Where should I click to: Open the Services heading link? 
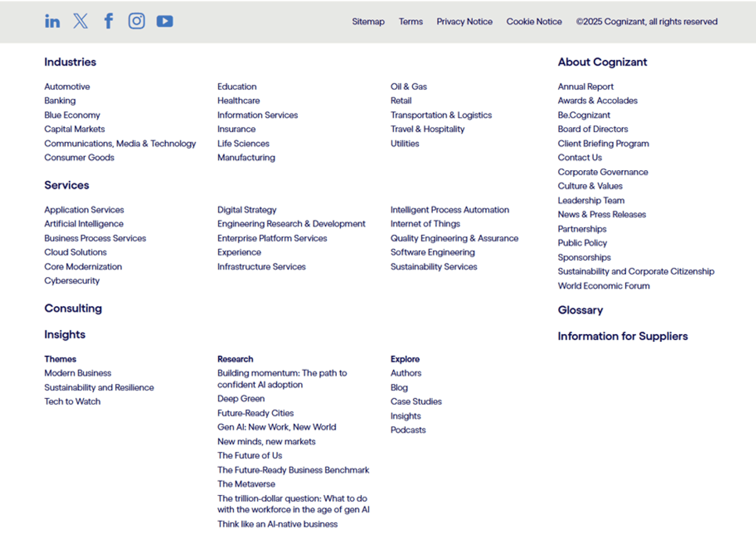click(x=67, y=185)
